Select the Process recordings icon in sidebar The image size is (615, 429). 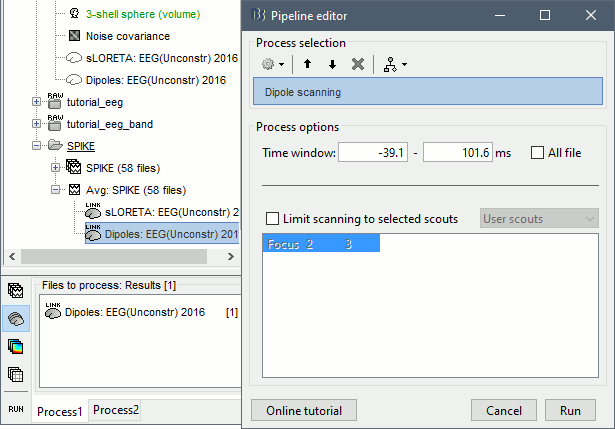click(16, 291)
